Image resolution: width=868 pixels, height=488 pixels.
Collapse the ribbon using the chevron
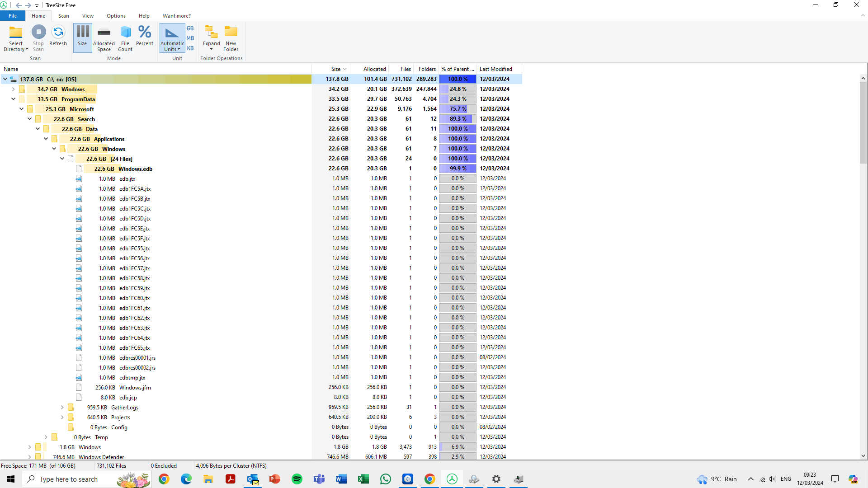click(x=863, y=16)
